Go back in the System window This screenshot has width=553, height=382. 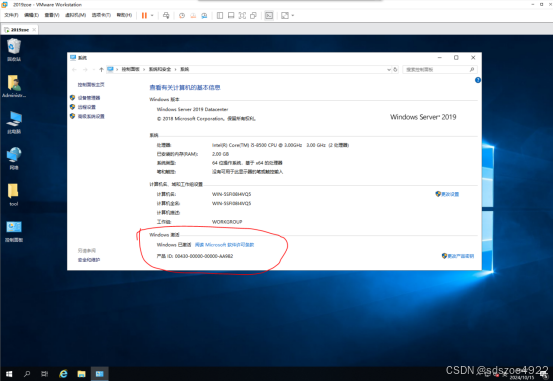click(x=74, y=69)
